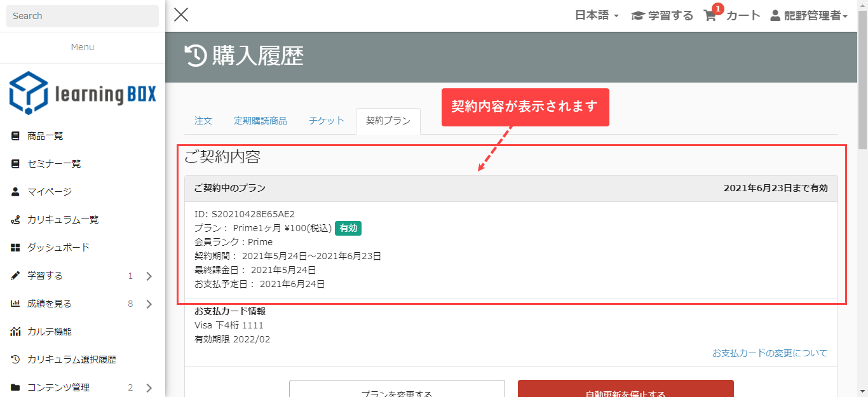Viewport: 868px width, 397px height.
Task: Click the shopping cart icon
Action: coord(710,16)
